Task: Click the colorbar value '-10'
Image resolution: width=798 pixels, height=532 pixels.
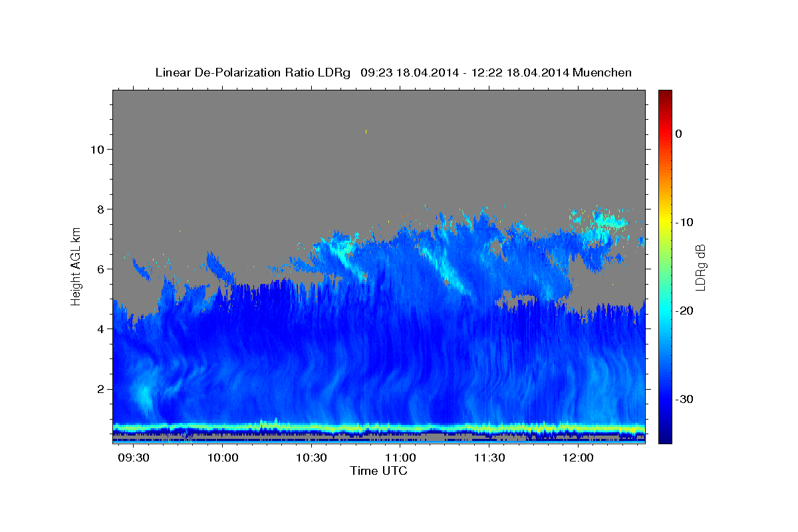Action: (684, 222)
